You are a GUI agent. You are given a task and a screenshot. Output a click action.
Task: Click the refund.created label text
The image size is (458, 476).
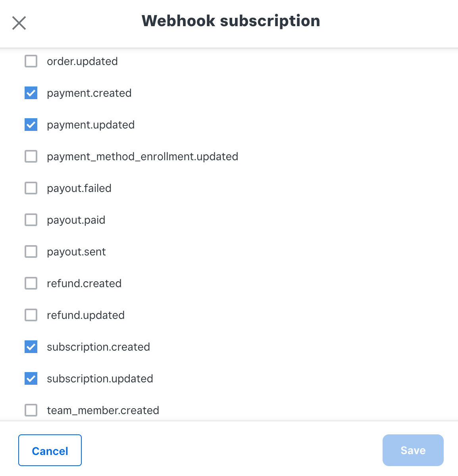click(x=84, y=283)
